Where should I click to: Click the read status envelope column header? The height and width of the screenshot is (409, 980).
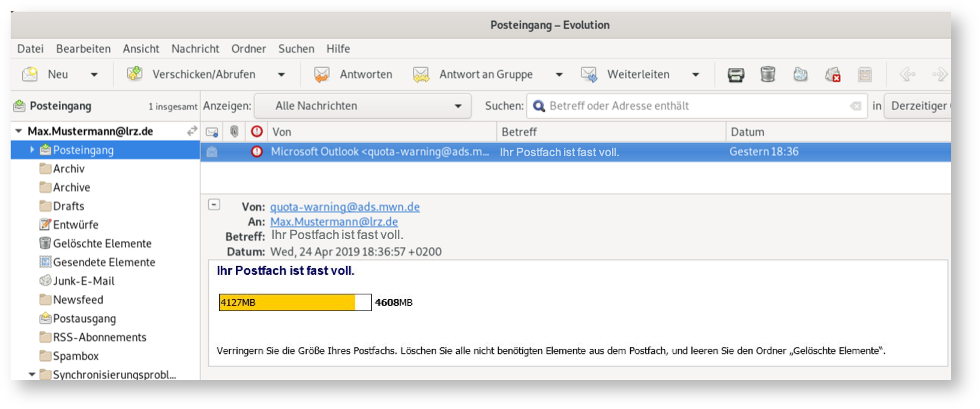click(212, 132)
